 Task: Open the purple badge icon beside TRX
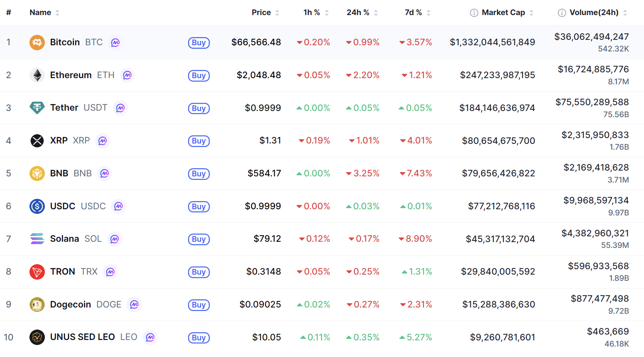110,272
